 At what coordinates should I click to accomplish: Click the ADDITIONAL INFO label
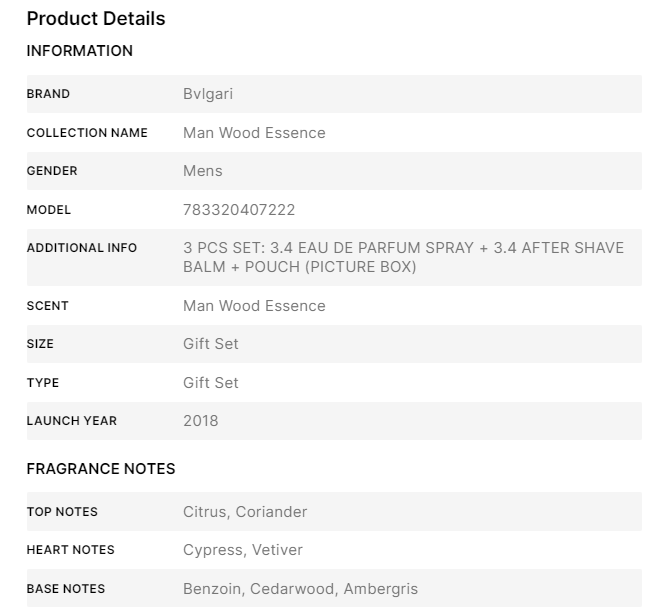[82, 248]
